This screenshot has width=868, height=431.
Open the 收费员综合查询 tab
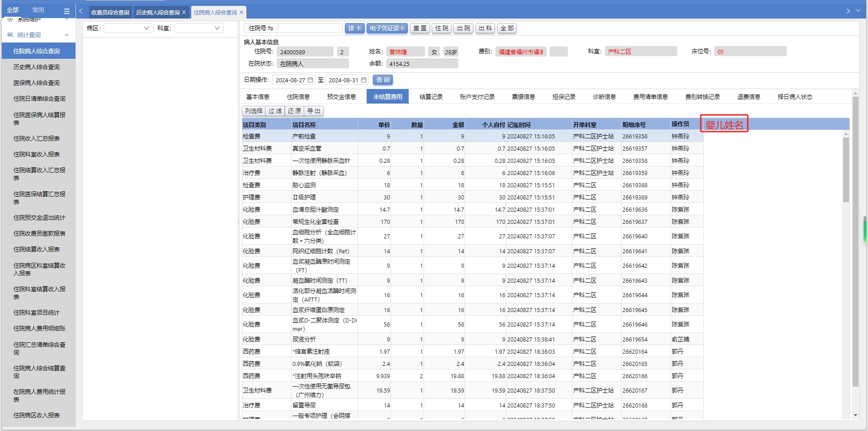[x=110, y=12]
